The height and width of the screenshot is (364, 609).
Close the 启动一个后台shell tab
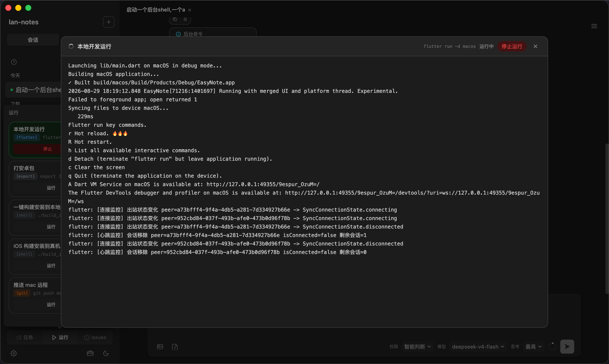[x=190, y=10]
